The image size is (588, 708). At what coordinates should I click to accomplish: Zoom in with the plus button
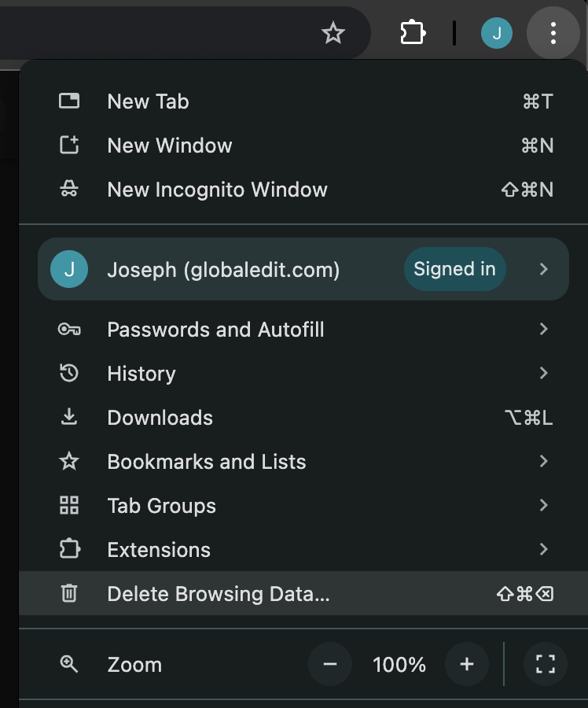(x=467, y=665)
